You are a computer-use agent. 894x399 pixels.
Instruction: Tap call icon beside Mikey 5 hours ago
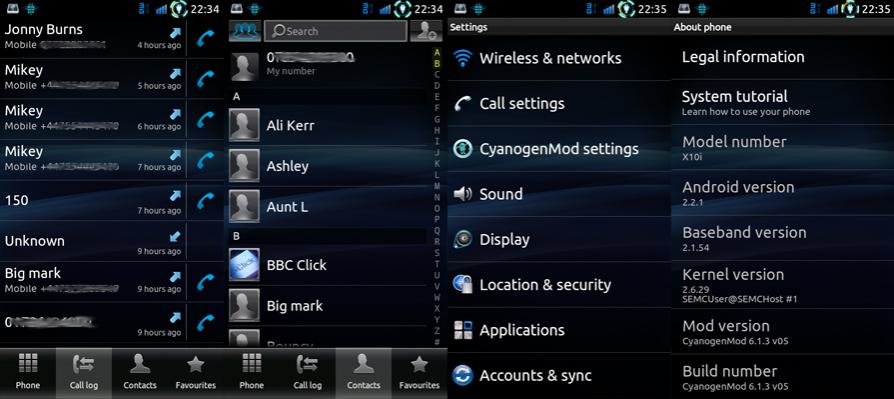[x=205, y=78]
